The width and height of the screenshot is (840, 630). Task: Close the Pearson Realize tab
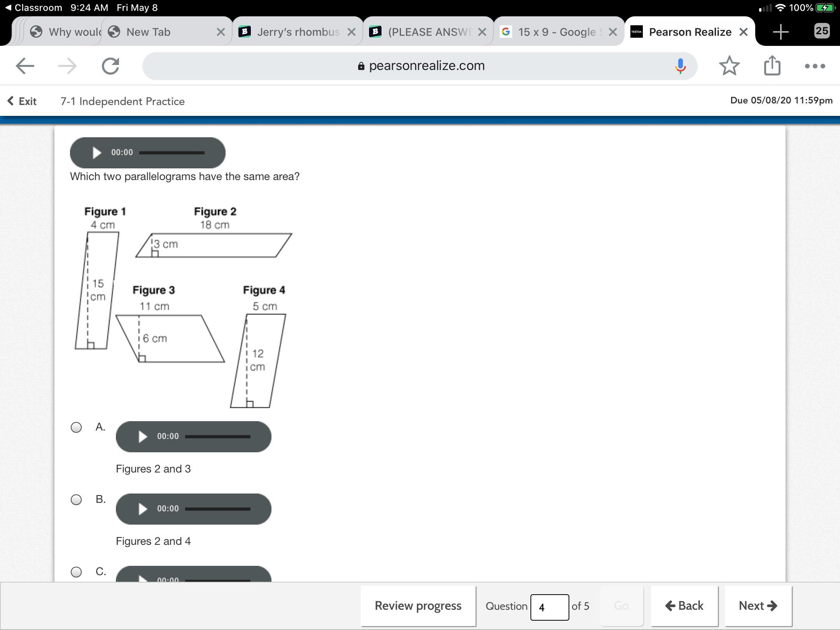click(x=743, y=32)
